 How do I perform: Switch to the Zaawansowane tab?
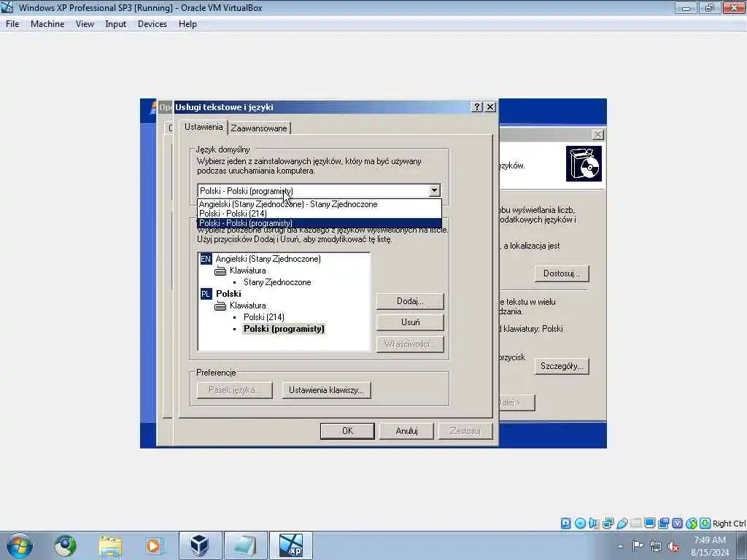(259, 128)
